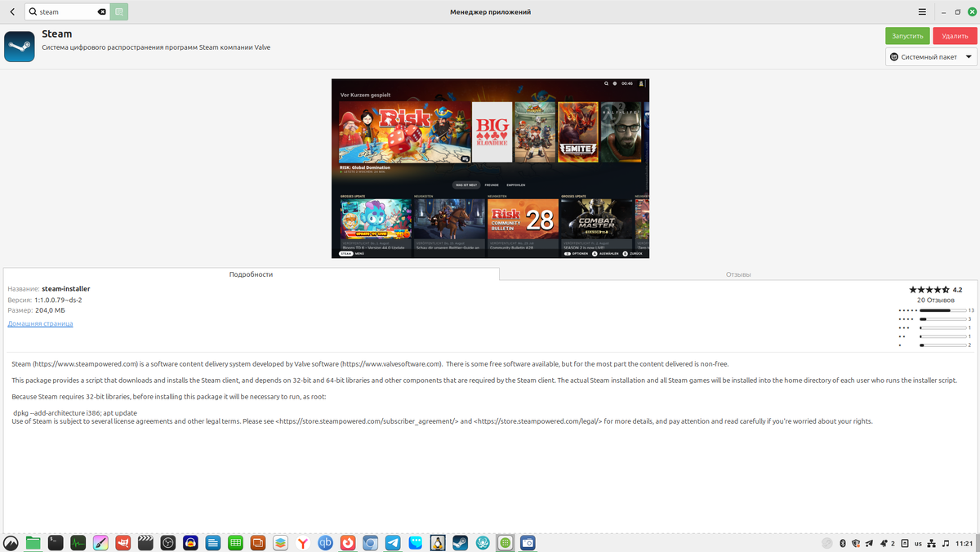Launch Steam with the Запустить button
This screenshot has height=552, width=980.
pos(907,36)
